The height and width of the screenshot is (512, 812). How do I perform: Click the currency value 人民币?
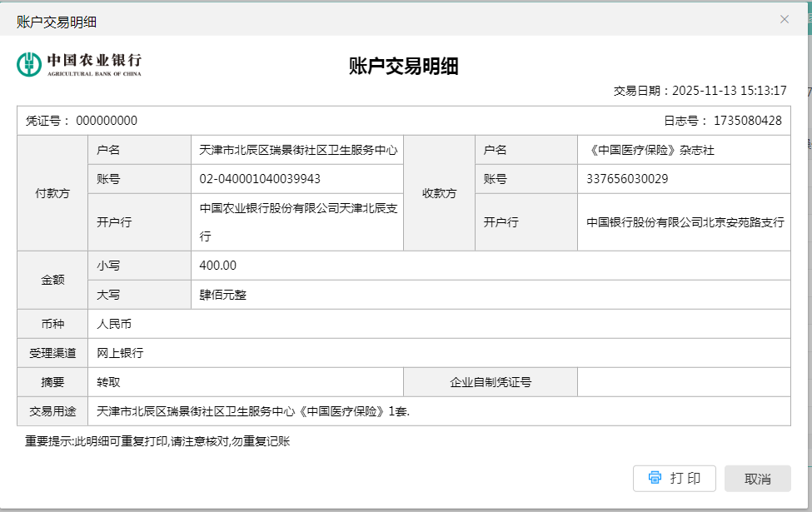tap(114, 324)
